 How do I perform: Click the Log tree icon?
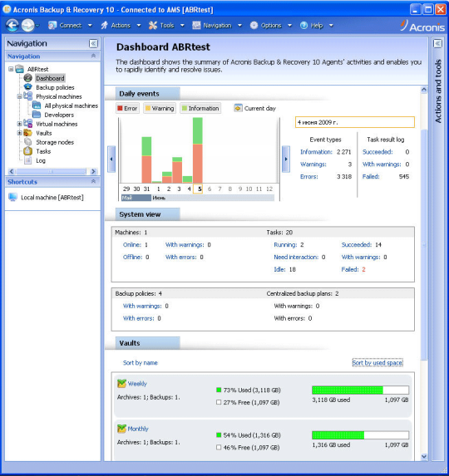click(x=28, y=160)
